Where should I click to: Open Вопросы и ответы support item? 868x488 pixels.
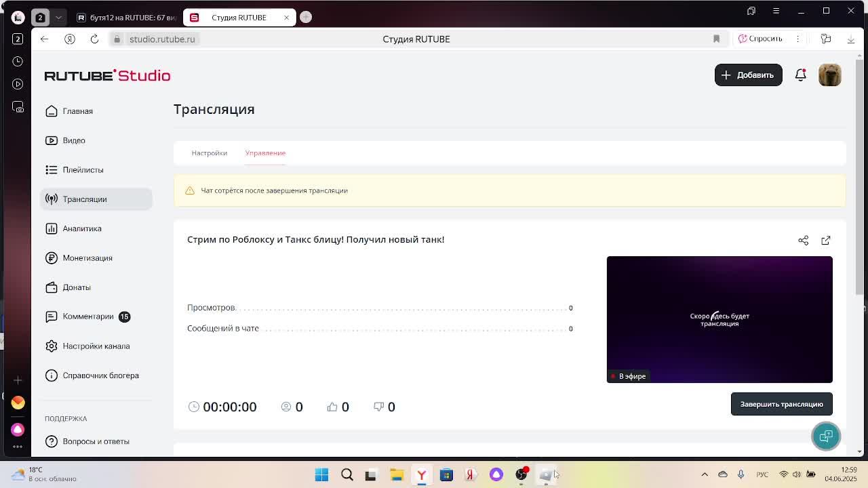(96, 441)
